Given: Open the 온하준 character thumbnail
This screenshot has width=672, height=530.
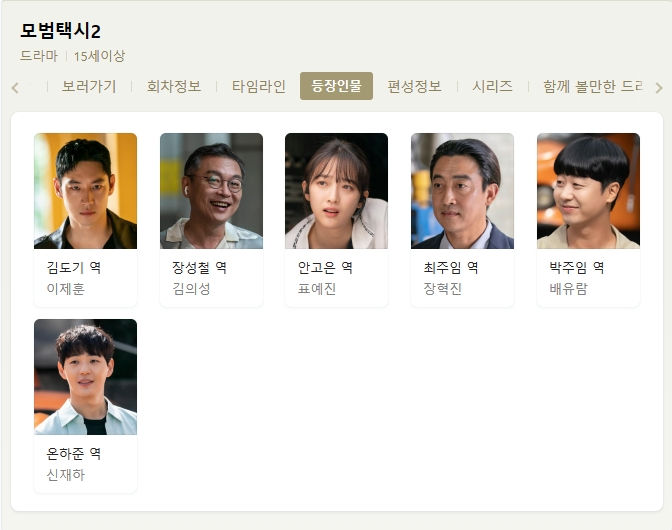Looking at the screenshot, I should [x=86, y=377].
